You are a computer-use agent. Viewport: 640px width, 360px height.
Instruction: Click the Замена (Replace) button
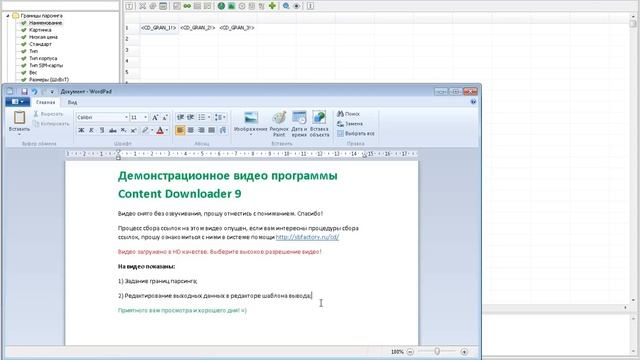(x=350, y=124)
